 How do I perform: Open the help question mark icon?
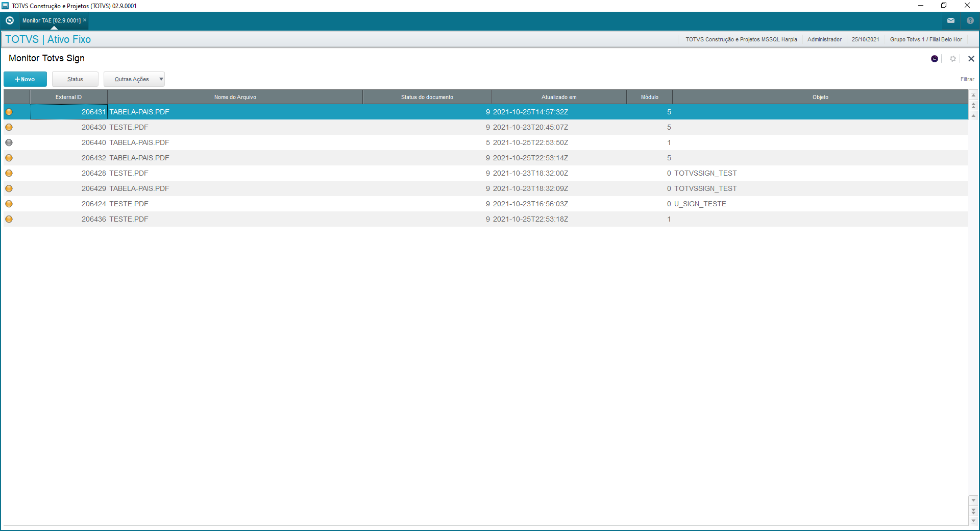[x=970, y=20]
